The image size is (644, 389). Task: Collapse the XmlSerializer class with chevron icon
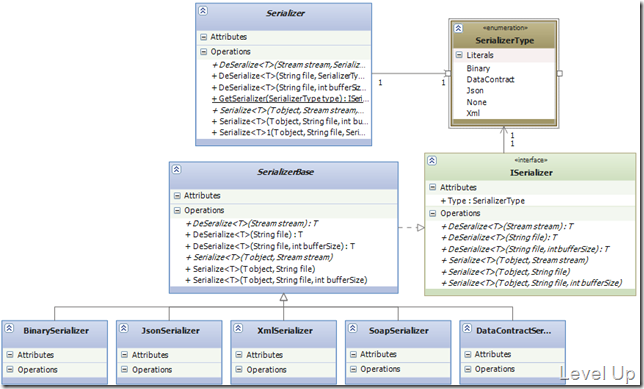tap(238, 328)
